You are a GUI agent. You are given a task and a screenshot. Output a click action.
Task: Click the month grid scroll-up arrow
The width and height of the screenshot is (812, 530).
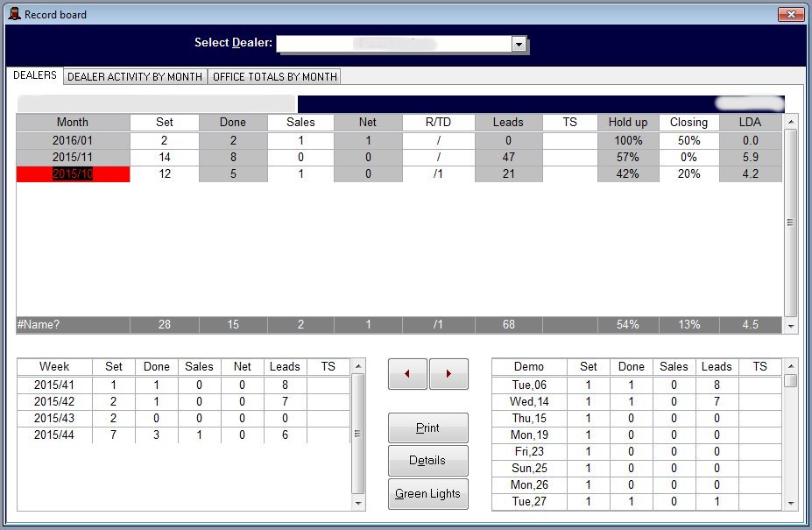click(791, 122)
